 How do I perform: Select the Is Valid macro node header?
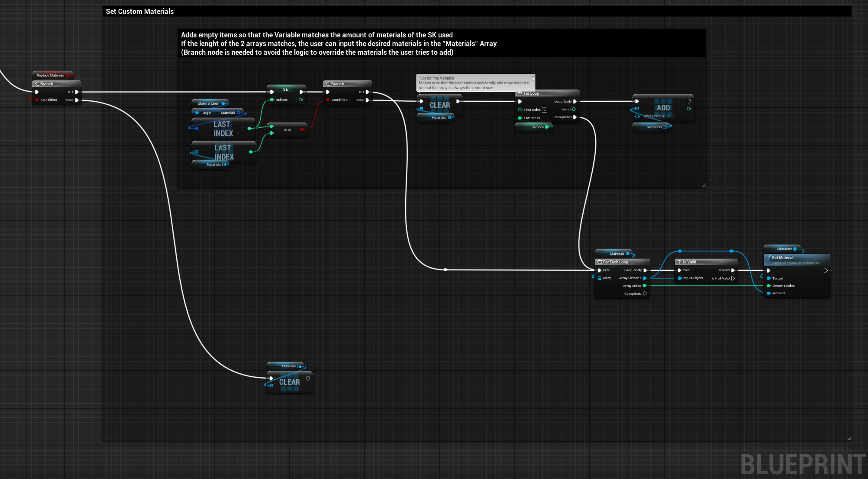point(706,262)
